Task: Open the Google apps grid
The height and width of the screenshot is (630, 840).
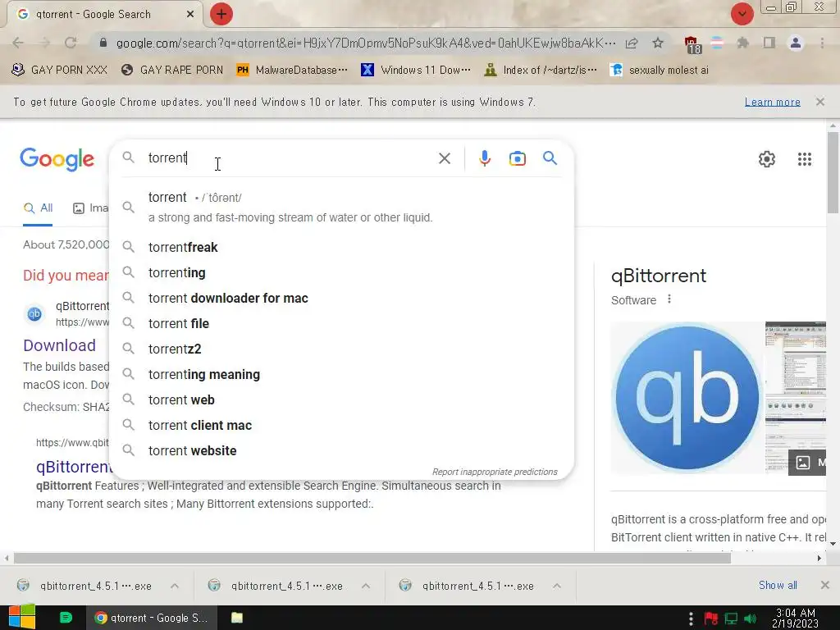Action: coord(804,159)
